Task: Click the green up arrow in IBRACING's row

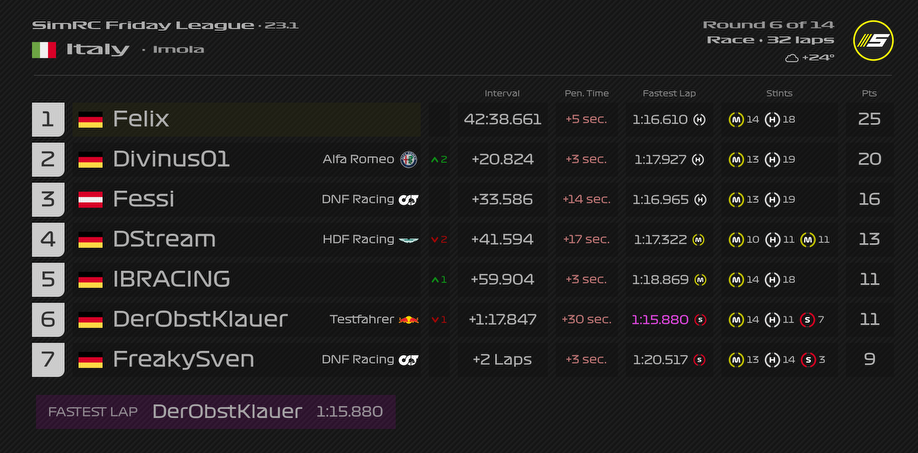Action: (x=434, y=279)
